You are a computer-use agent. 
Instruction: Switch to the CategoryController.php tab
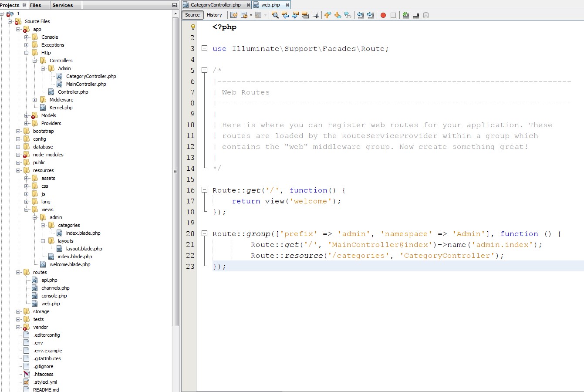pyautogui.click(x=216, y=5)
